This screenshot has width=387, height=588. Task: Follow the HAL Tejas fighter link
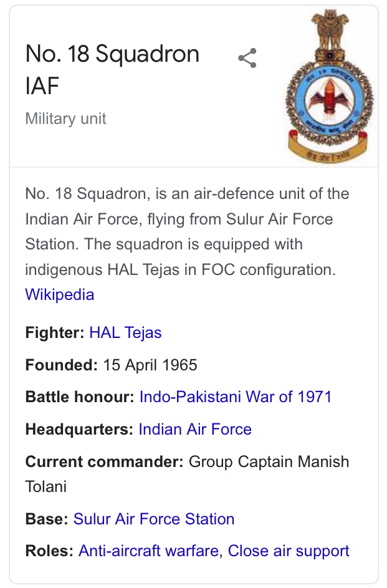tap(125, 332)
